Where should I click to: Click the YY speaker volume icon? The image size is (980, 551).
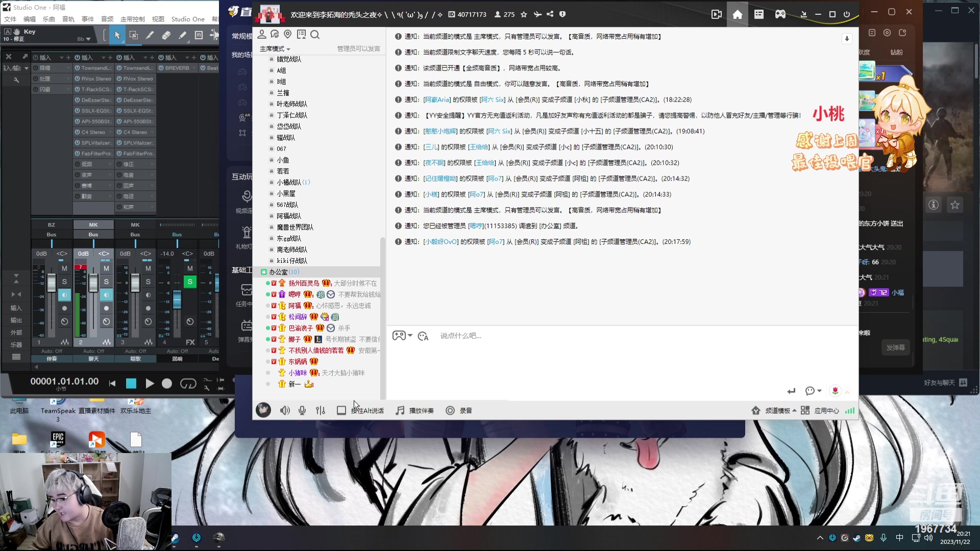point(285,411)
